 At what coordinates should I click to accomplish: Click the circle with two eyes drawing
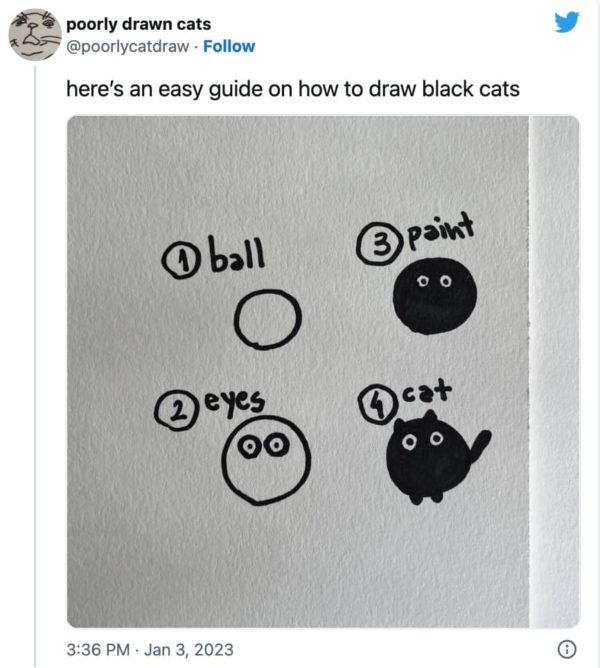[x=265, y=458]
